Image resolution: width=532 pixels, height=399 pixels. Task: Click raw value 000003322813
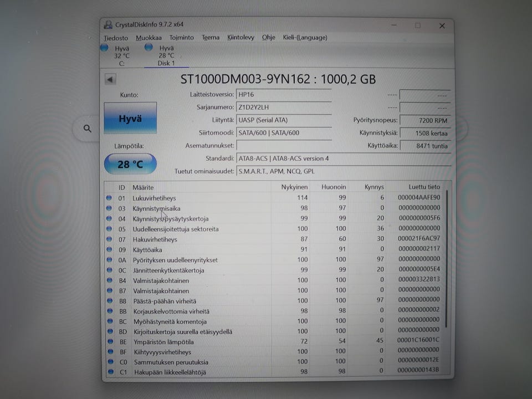tap(419, 279)
